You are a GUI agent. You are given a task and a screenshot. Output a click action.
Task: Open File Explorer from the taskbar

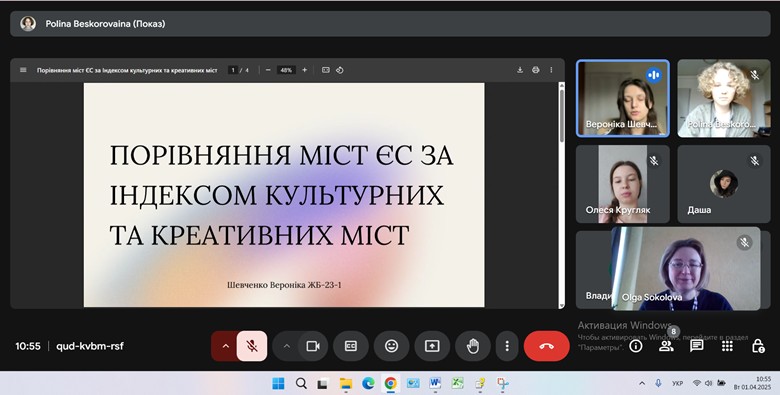[345, 383]
